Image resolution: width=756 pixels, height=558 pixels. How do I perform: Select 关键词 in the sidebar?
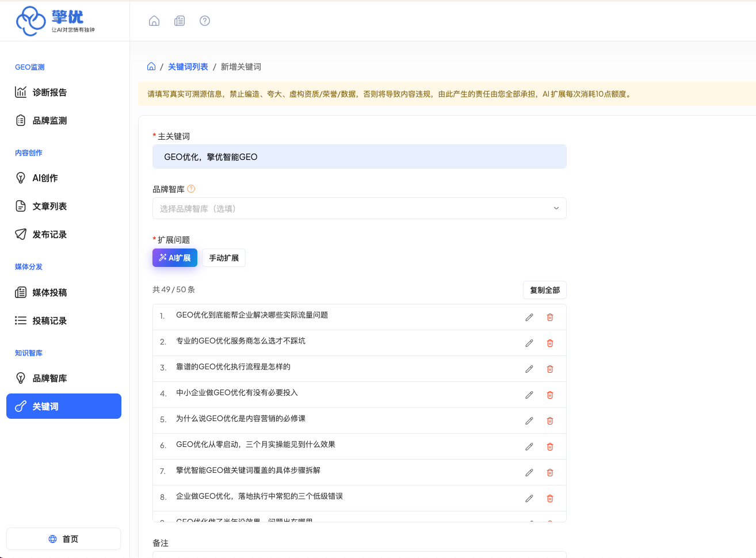(64, 406)
